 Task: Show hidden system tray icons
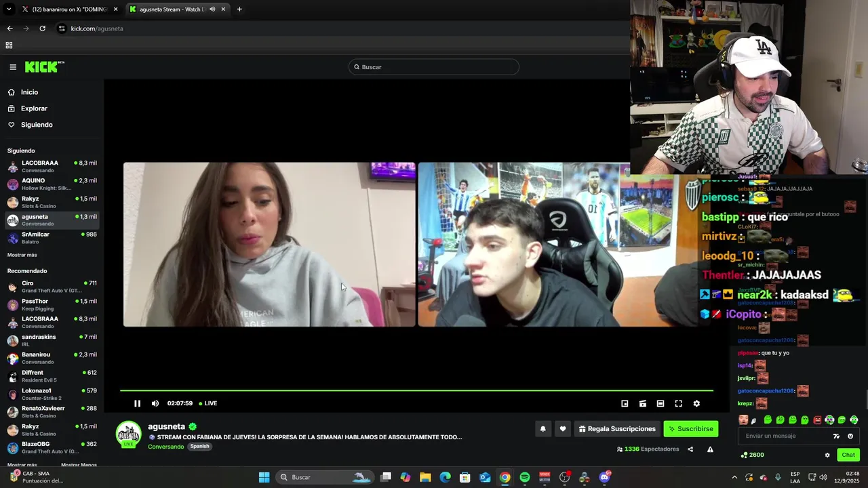[734, 477]
